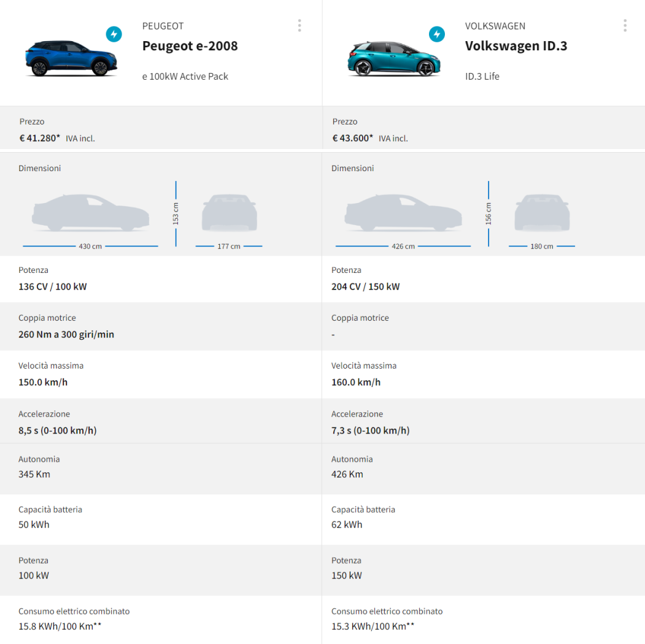Screen dimensions: 645x644
Task: Open the Peugeot e-2008 model title
Action: pyautogui.click(x=190, y=46)
